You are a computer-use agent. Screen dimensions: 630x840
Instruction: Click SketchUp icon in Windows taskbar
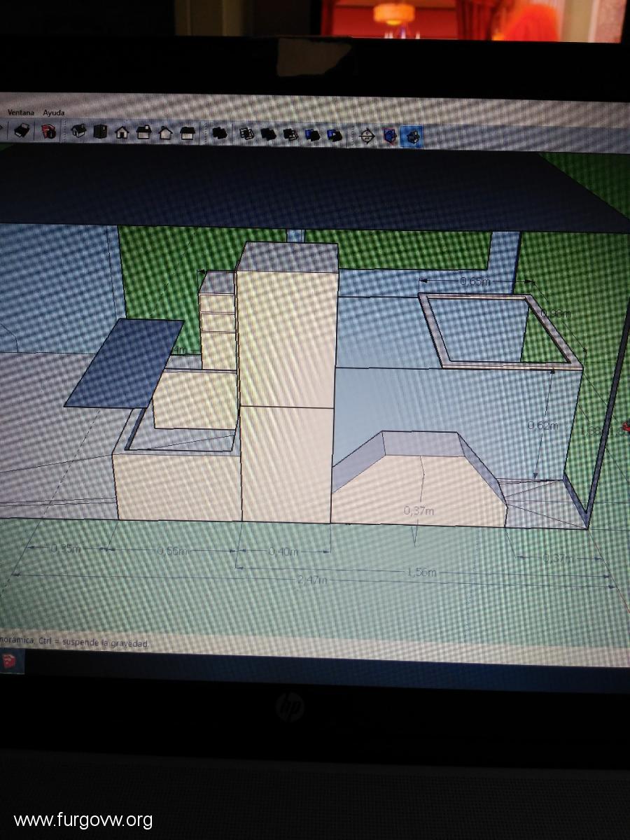pos(9,661)
